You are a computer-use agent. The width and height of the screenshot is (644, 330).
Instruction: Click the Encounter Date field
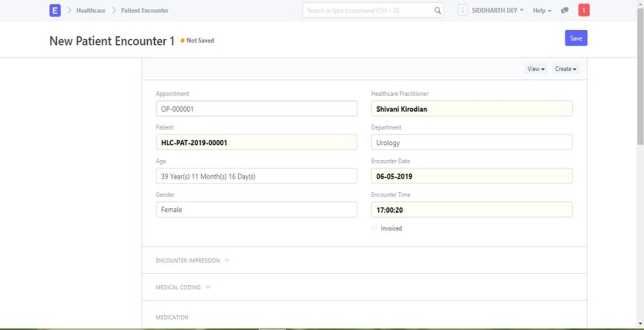click(472, 176)
